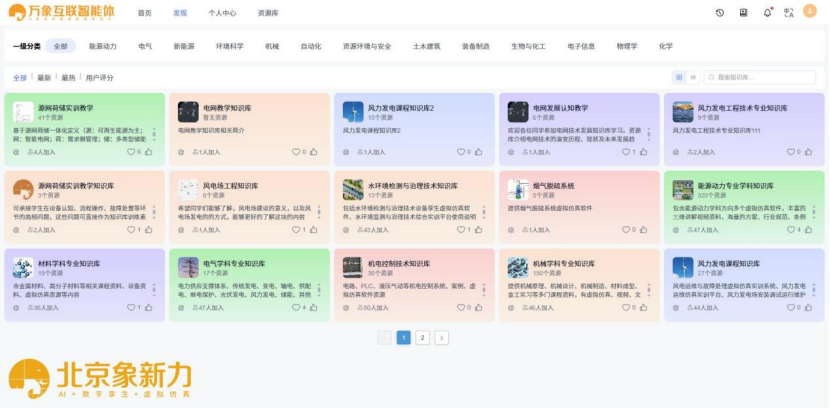The height and width of the screenshot is (408, 830).
Task: Go to the next page arrow
Action: pos(441,338)
